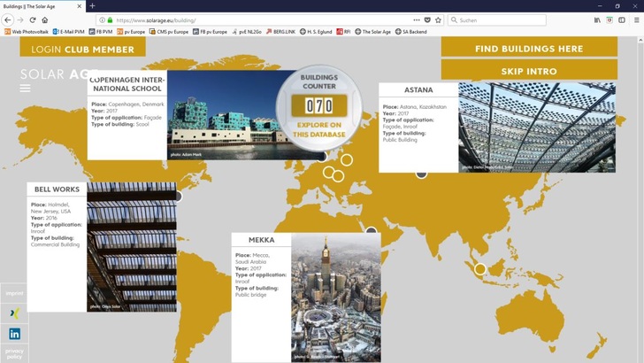Click the Xing social icon in sidebar

pos(14,313)
